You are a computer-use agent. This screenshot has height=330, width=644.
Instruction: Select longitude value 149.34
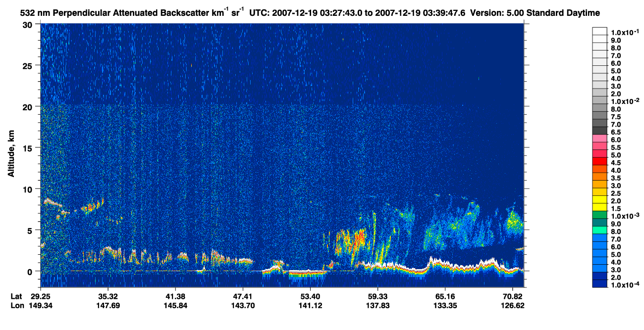[40, 305]
